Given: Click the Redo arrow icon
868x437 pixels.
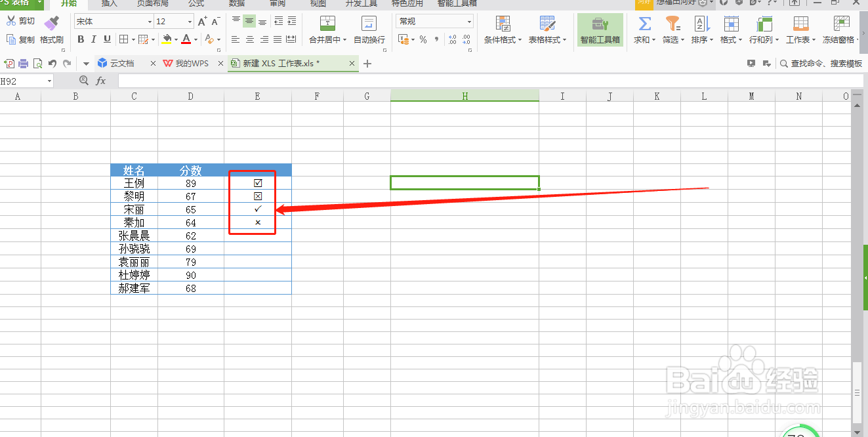Looking at the screenshot, I should [66, 64].
